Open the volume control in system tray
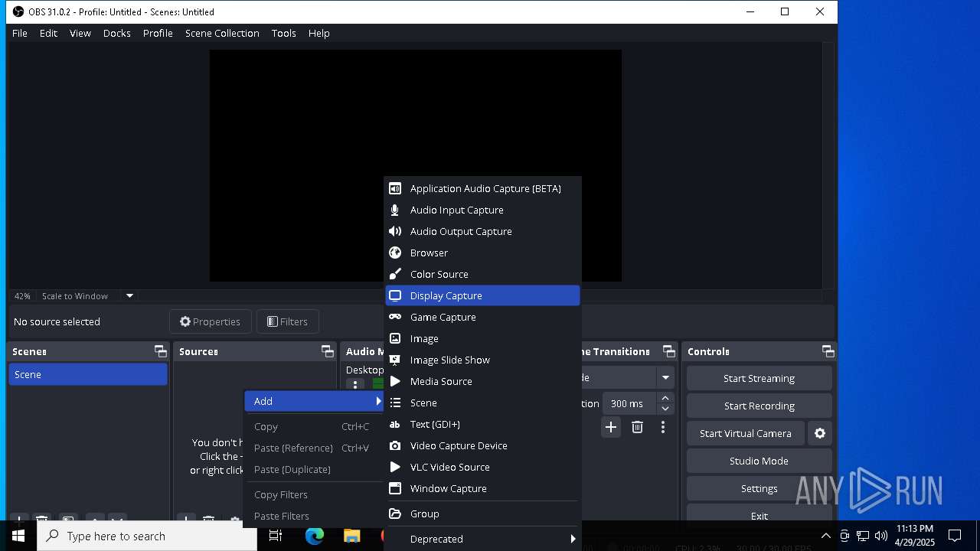 (881, 536)
